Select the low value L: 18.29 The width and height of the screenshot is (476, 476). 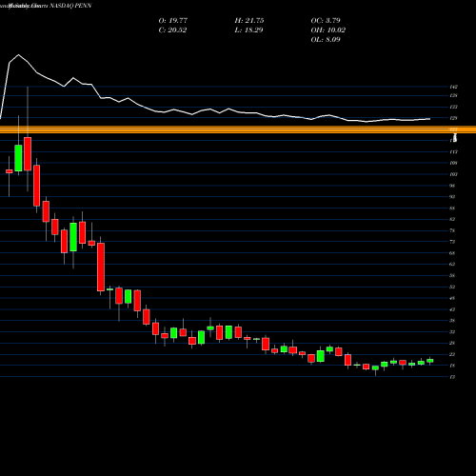248,30
